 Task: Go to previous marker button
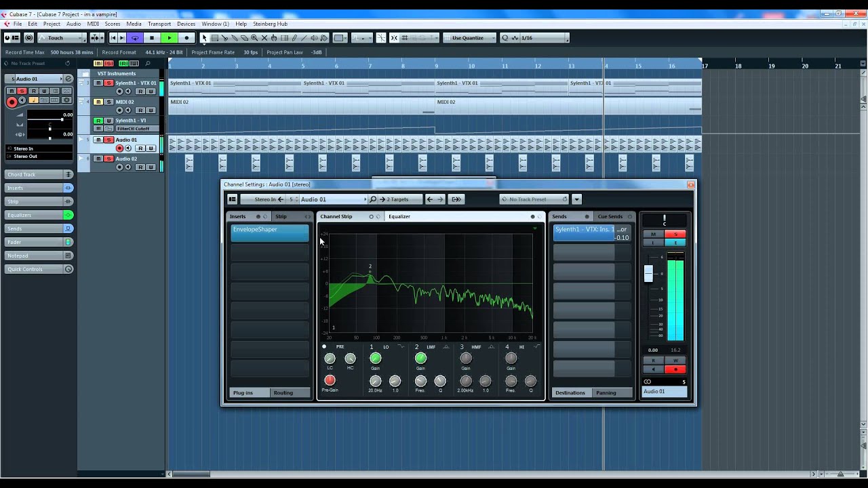point(114,38)
